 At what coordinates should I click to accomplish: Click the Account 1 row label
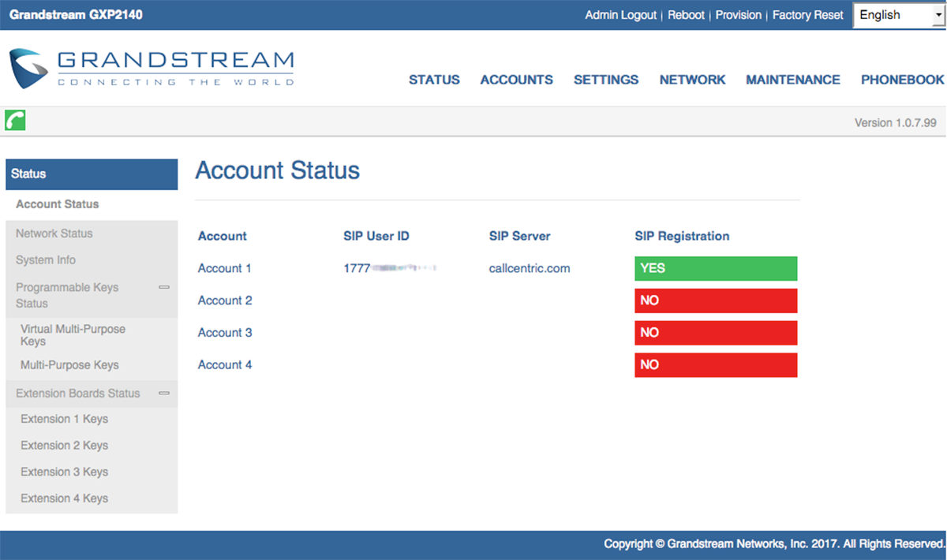(x=225, y=268)
